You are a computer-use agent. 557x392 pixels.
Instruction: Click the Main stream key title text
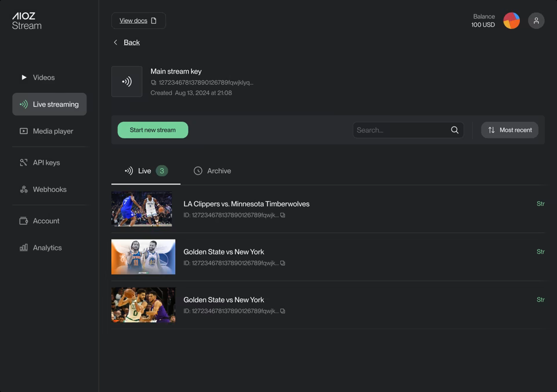[176, 71]
